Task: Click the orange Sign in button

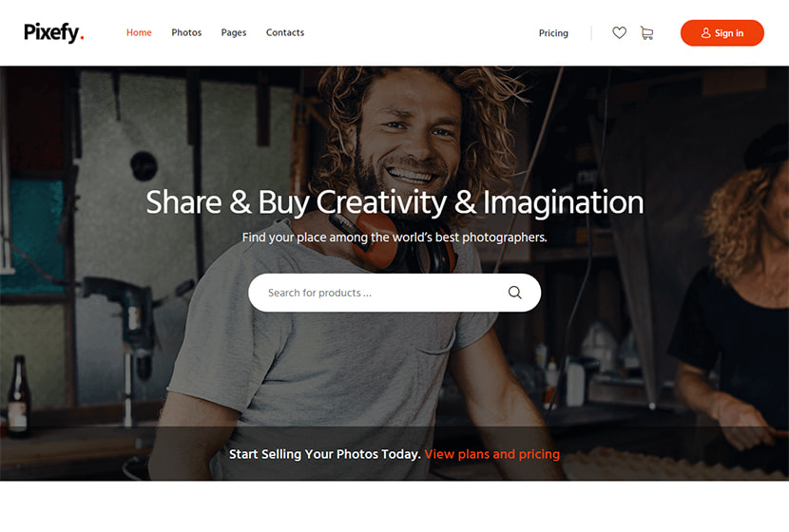Action: click(x=722, y=33)
